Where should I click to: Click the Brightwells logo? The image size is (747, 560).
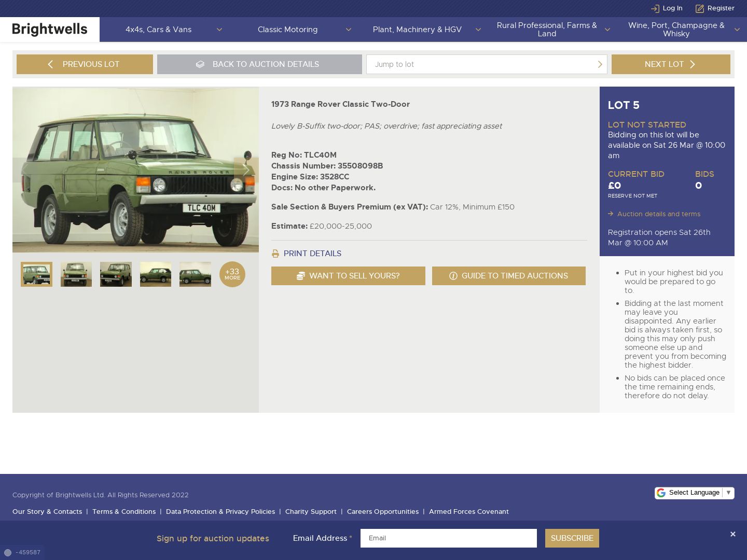pos(50,29)
